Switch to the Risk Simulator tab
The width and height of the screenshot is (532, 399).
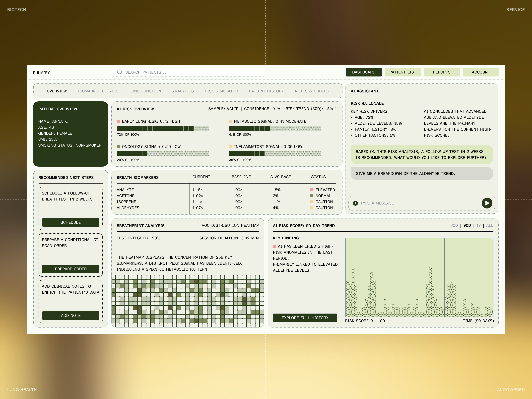(x=221, y=91)
